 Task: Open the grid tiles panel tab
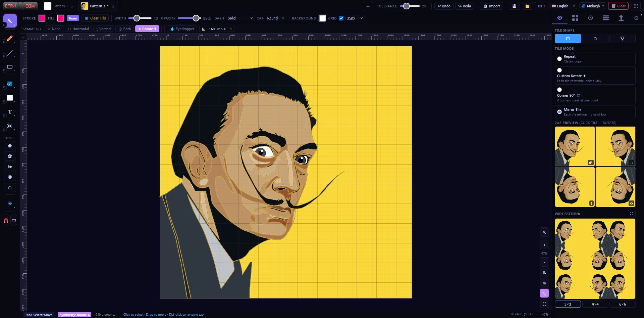(575, 18)
